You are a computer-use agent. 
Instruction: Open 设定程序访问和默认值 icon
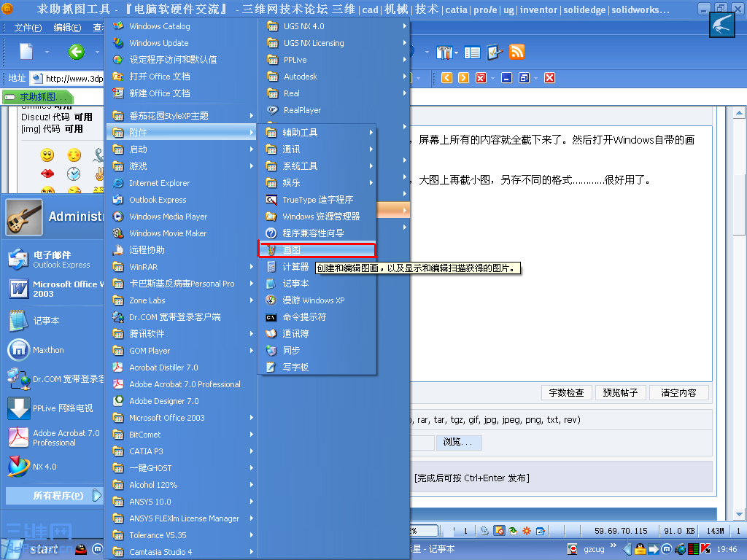[117, 60]
